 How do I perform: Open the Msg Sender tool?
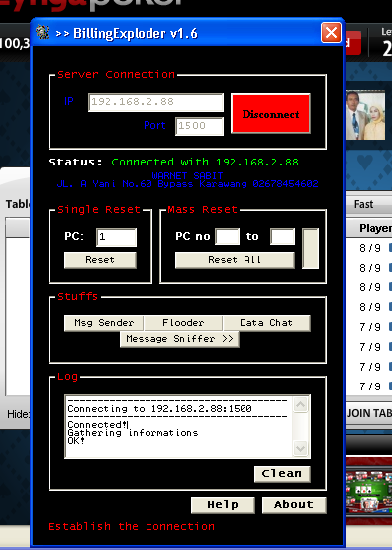point(104,323)
